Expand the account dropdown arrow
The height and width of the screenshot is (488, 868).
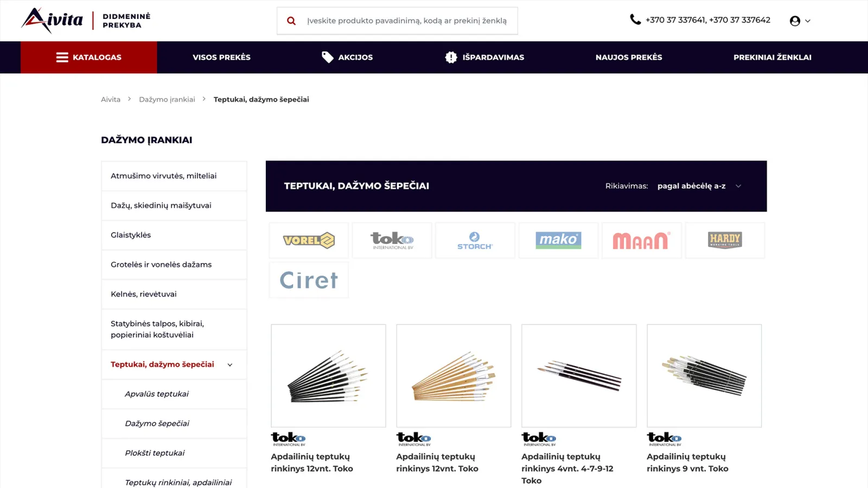[808, 21]
